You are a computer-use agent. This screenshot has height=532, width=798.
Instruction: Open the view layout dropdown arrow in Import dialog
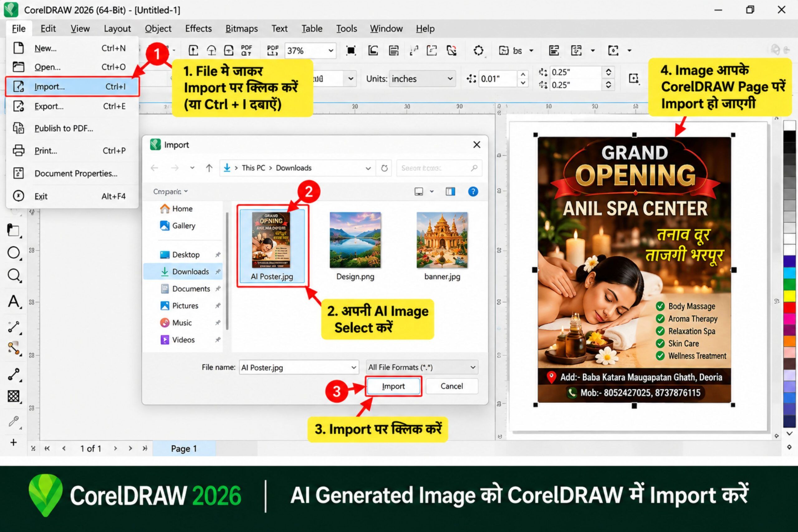point(431,192)
